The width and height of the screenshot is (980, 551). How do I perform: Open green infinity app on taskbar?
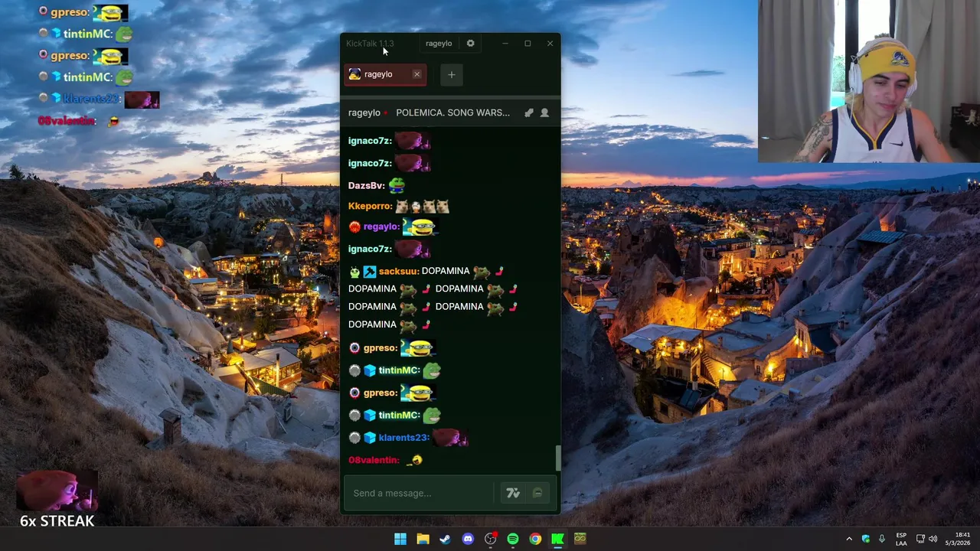[580, 539]
